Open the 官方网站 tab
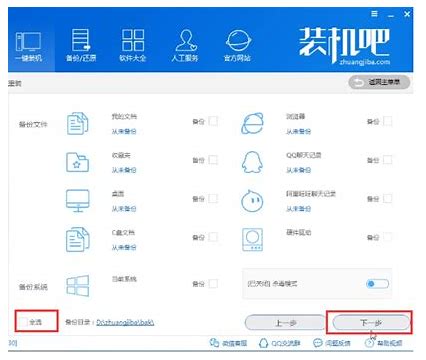This screenshot has width=426, height=360. (x=238, y=46)
